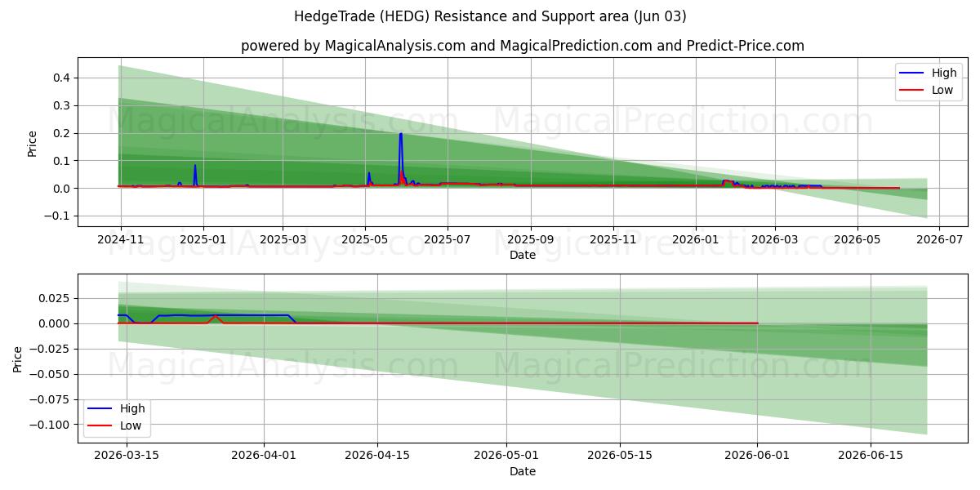Click the 2026-03 tick label on the top chart
This screenshot has width=980, height=490.
[x=774, y=240]
